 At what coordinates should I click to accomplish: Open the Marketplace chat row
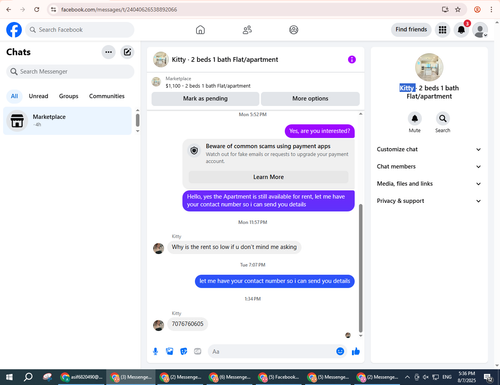point(68,121)
